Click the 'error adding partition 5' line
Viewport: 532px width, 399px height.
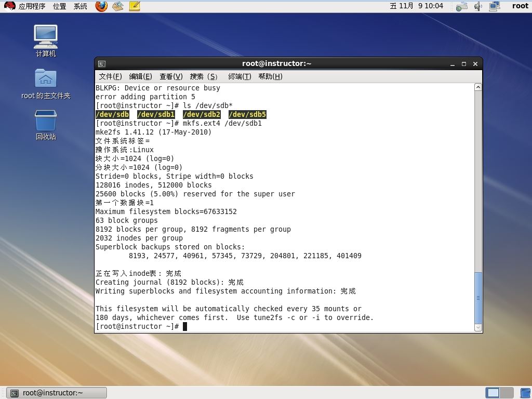[145, 97]
